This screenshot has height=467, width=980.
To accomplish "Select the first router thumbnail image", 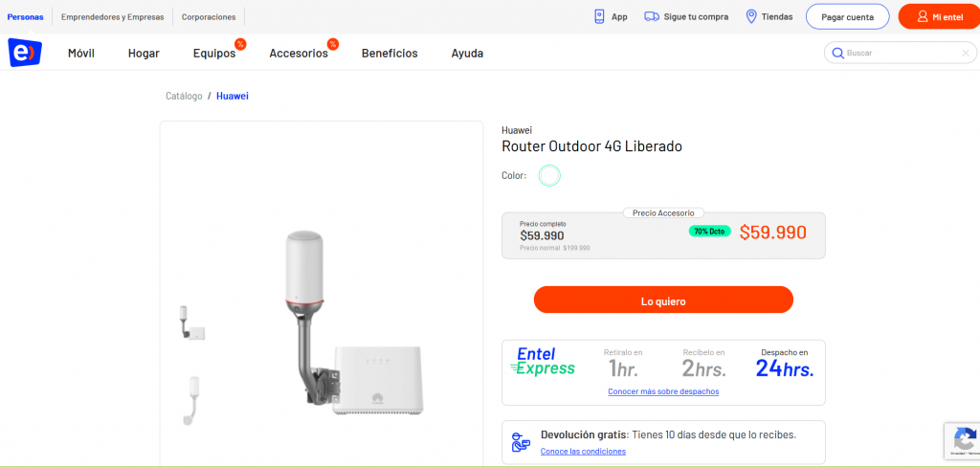I will click(x=192, y=322).
